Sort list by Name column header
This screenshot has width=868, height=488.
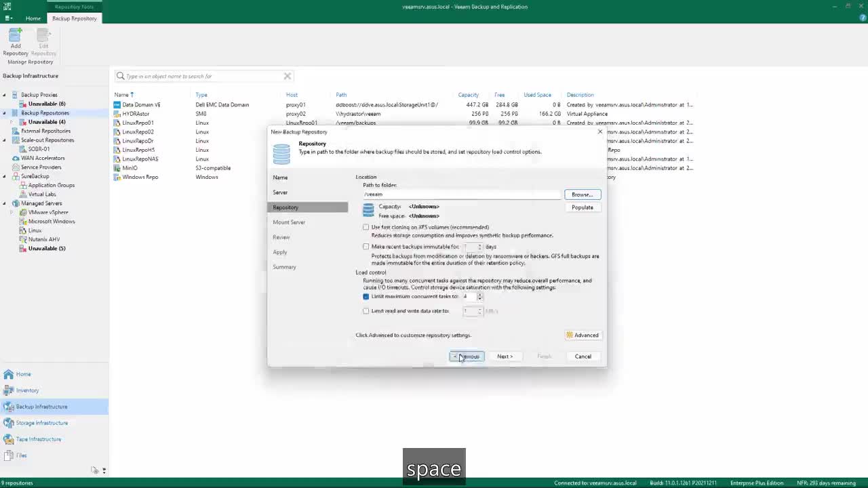pos(123,95)
